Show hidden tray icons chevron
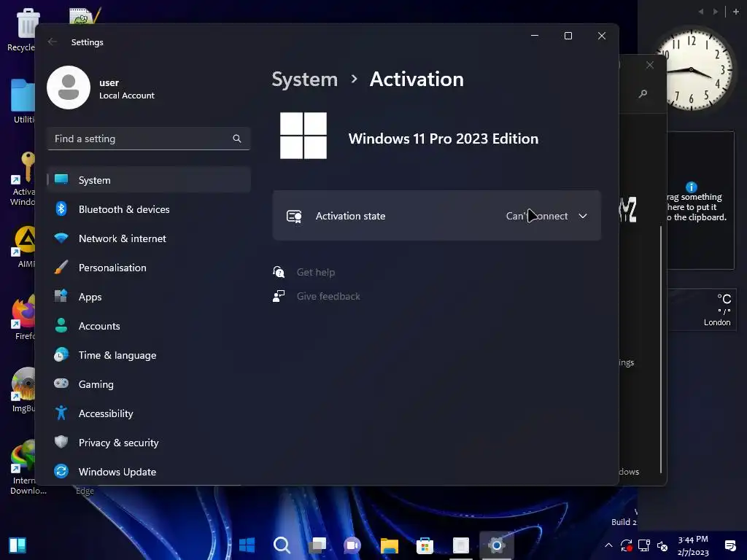Viewport: 747px width, 560px height. (608, 545)
